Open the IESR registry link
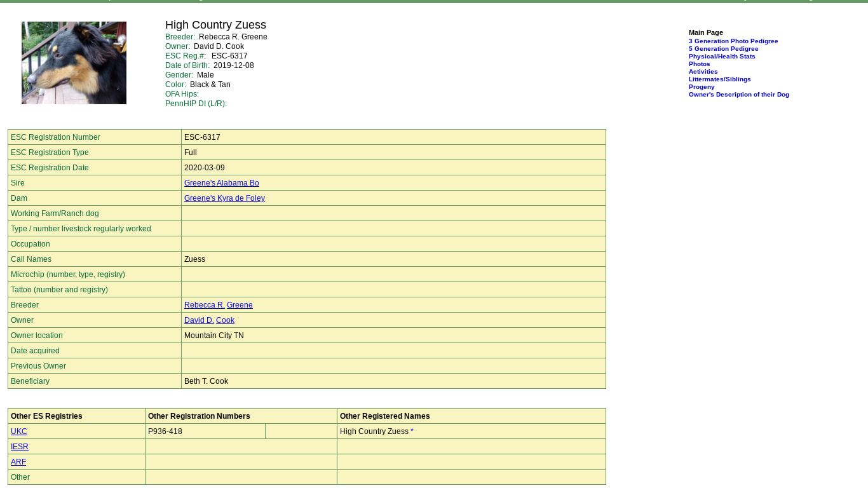 click(x=20, y=447)
